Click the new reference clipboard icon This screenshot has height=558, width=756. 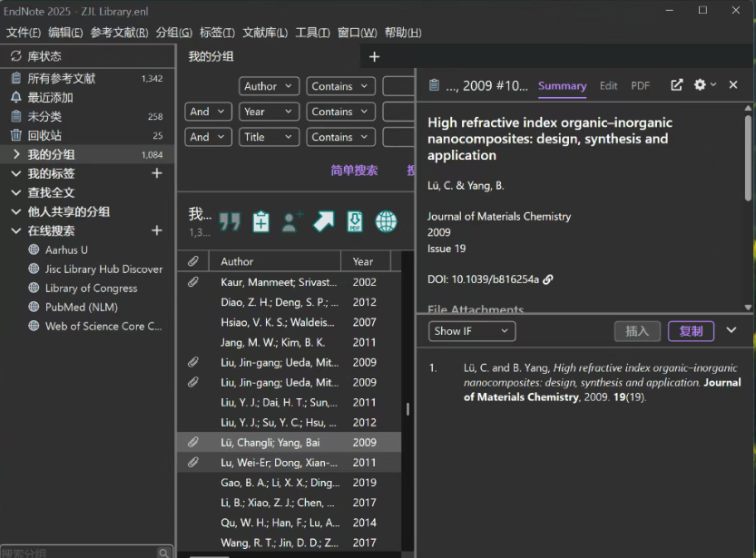pos(260,222)
